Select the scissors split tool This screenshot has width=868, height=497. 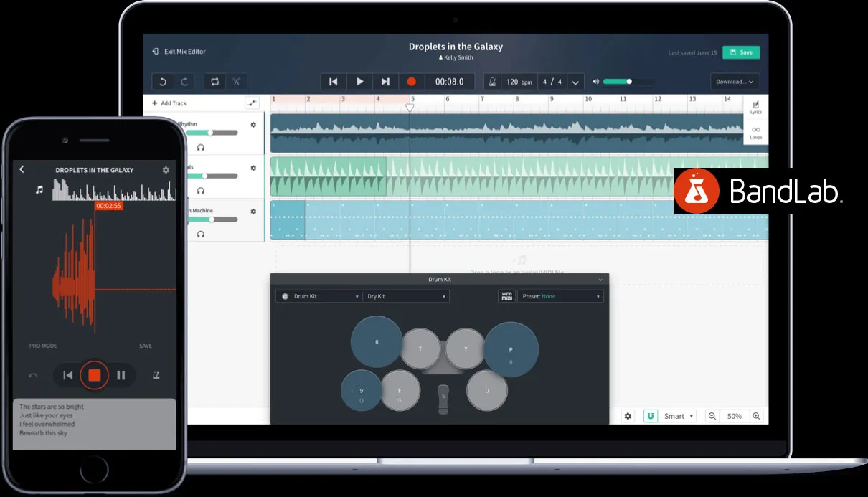pyautogui.click(x=236, y=82)
